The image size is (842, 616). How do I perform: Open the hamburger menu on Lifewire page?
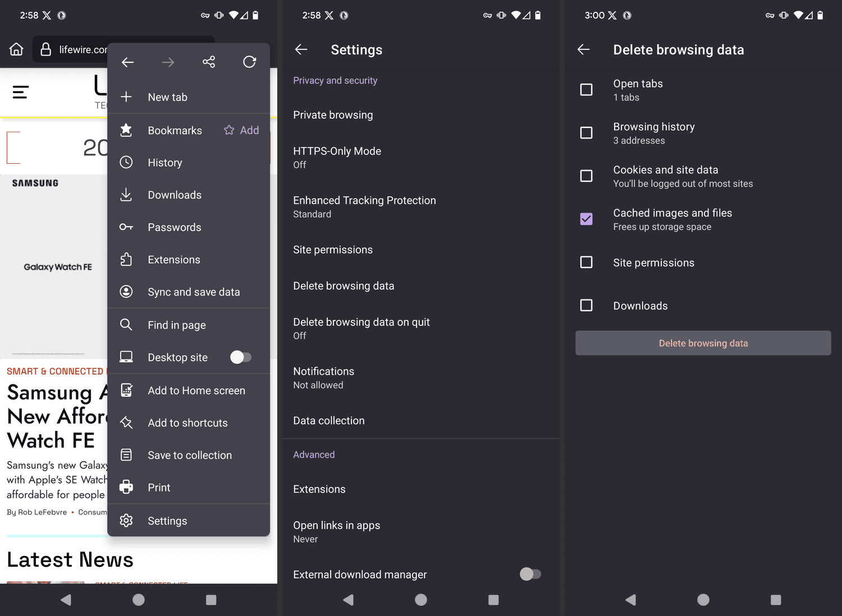point(21,92)
